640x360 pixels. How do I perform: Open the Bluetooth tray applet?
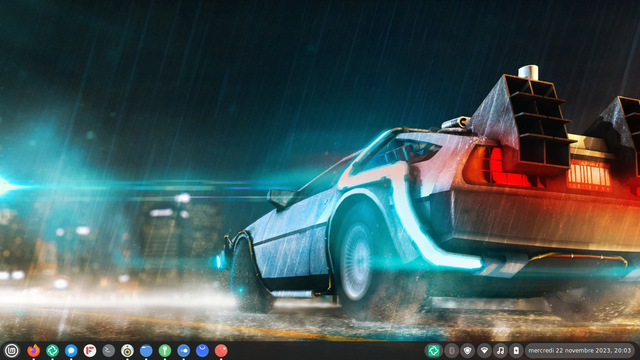click(x=451, y=350)
